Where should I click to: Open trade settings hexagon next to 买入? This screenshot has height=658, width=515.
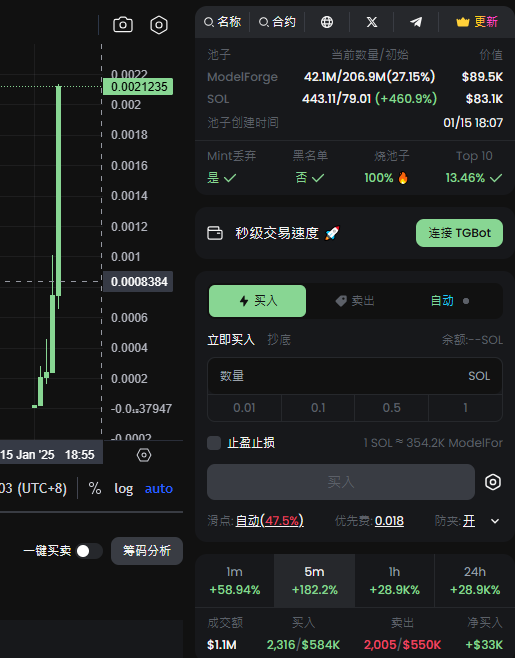pyautogui.click(x=493, y=482)
